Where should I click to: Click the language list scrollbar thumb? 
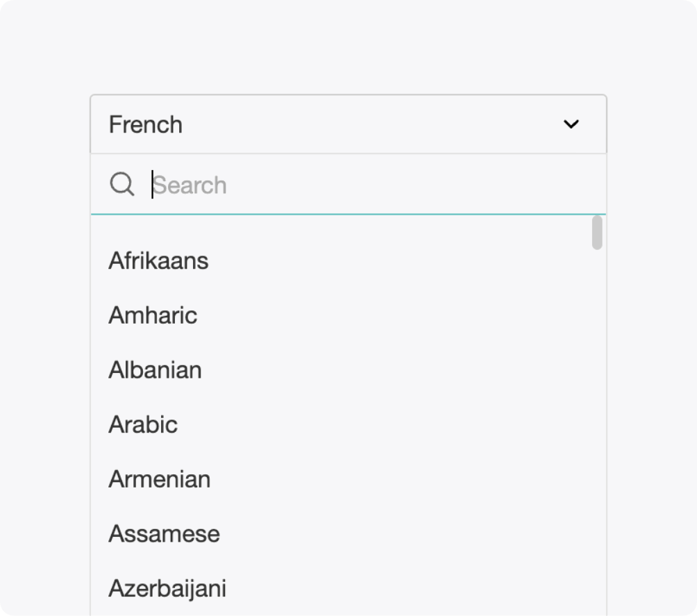pos(597,233)
